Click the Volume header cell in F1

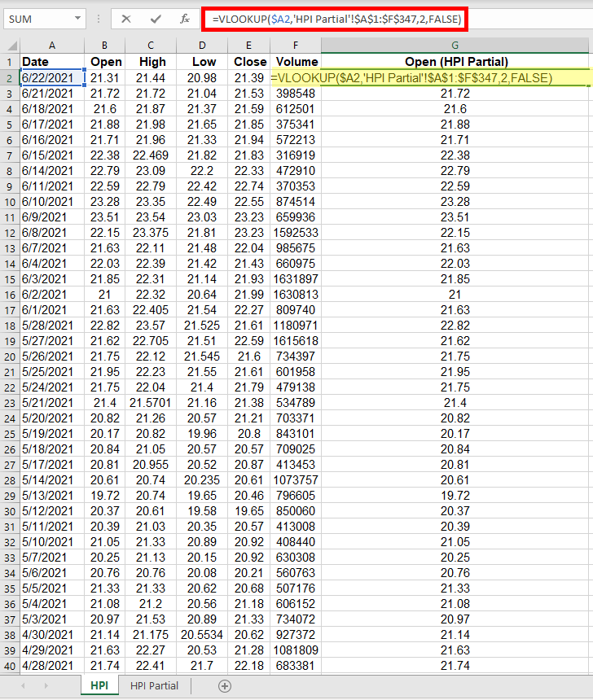pos(296,62)
